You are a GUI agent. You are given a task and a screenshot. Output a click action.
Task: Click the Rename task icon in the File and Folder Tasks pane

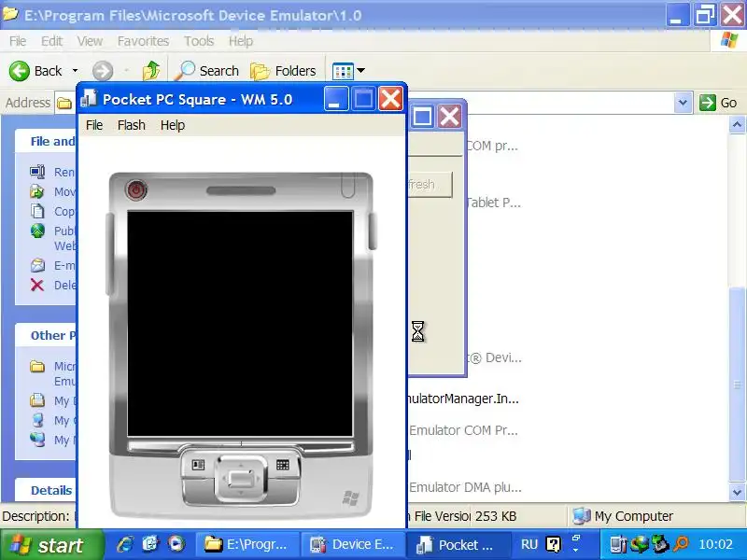pyautogui.click(x=37, y=172)
